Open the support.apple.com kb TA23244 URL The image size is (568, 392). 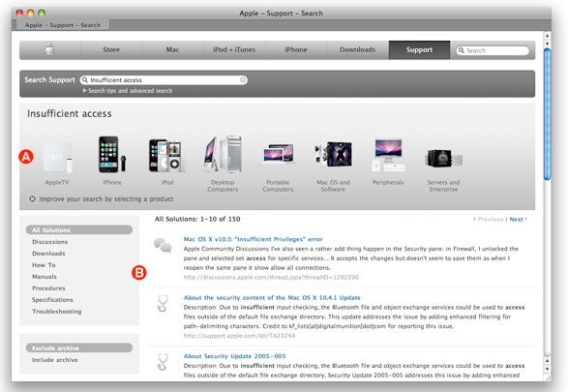pos(239,336)
